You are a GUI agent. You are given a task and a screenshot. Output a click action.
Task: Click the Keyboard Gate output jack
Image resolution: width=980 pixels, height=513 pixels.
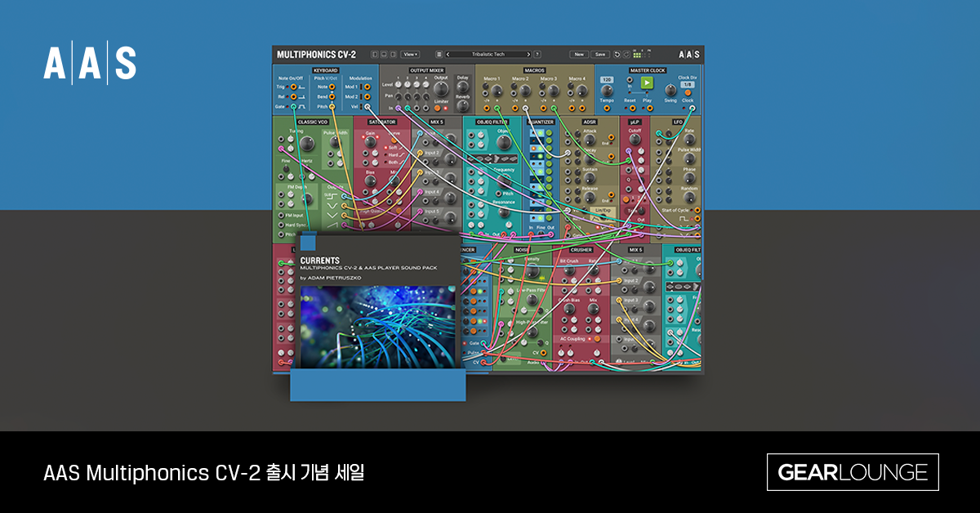tap(293, 107)
